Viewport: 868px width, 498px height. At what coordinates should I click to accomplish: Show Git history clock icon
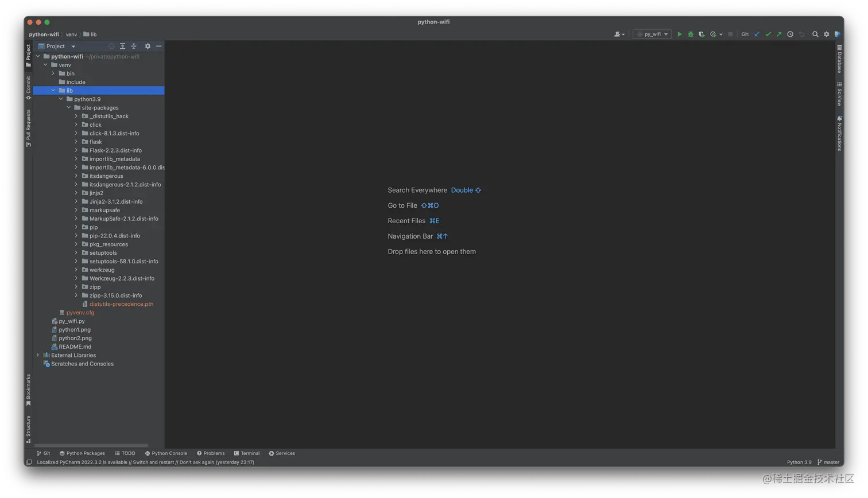790,34
